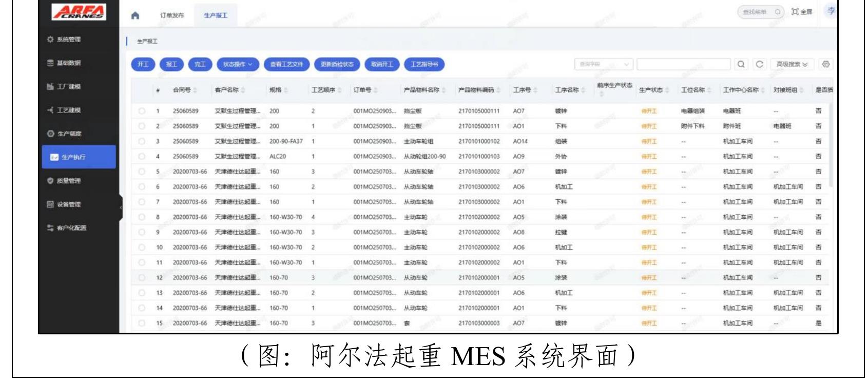Sort by 生产状态 column sort icon

(667, 90)
